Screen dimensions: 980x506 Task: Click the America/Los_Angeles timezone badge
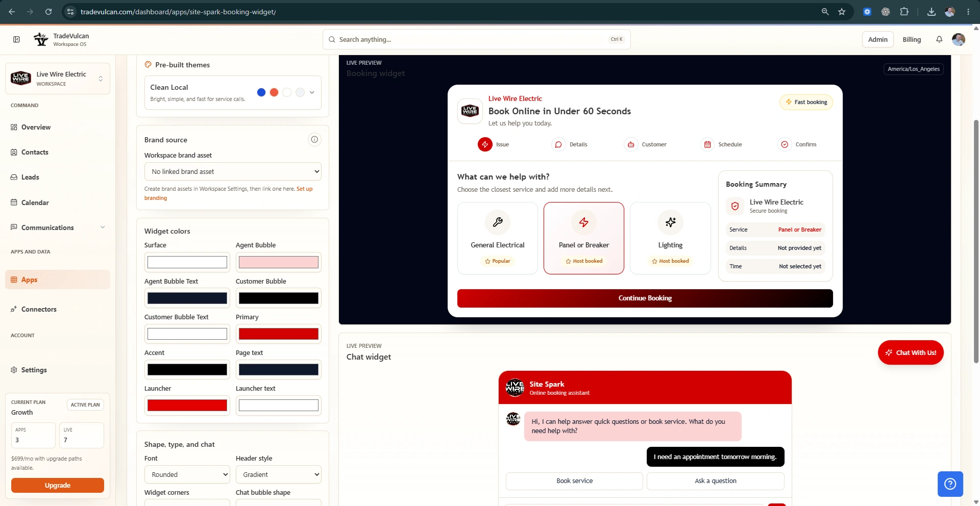click(x=914, y=69)
